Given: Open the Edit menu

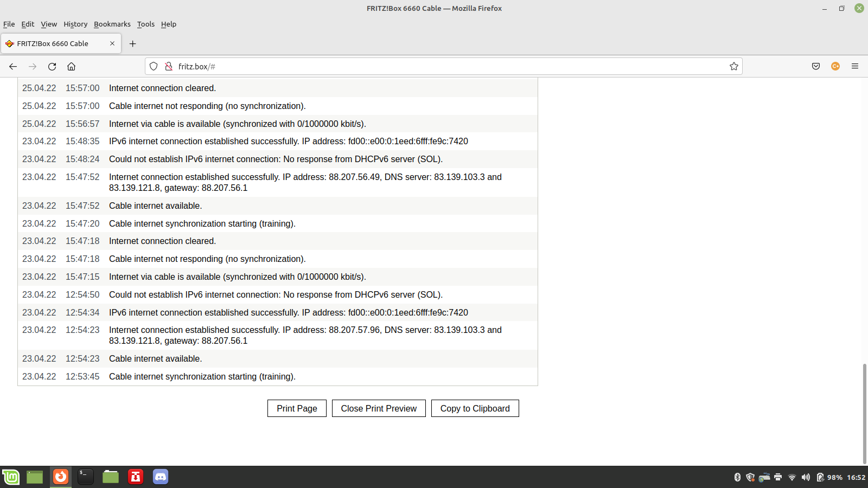Looking at the screenshot, I should (28, 24).
